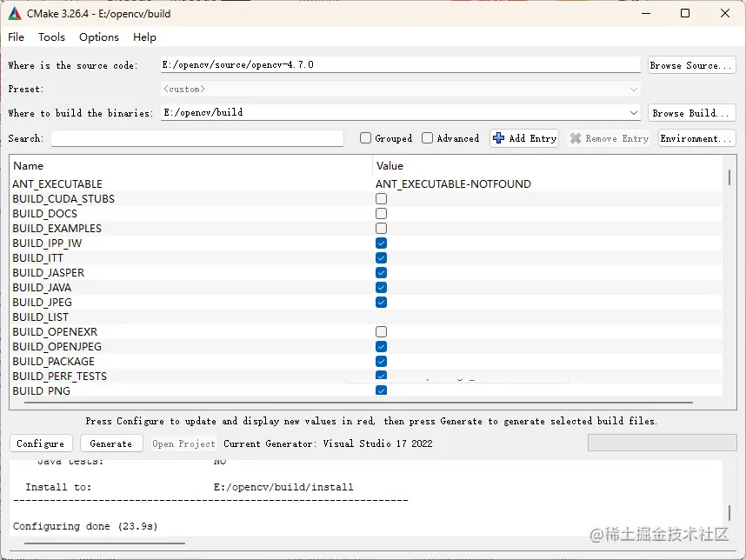Click the Add Entry button label

pyautogui.click(x=532, y=138)
